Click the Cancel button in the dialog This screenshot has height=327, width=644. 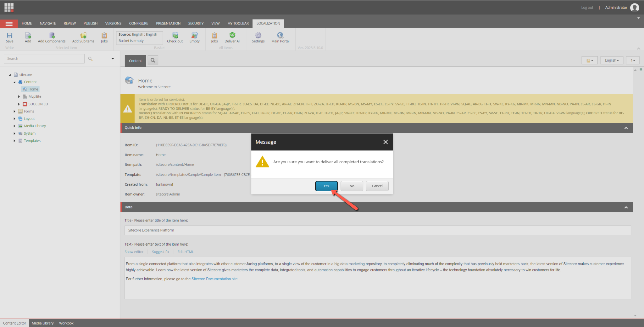click(x=377, y=186)
